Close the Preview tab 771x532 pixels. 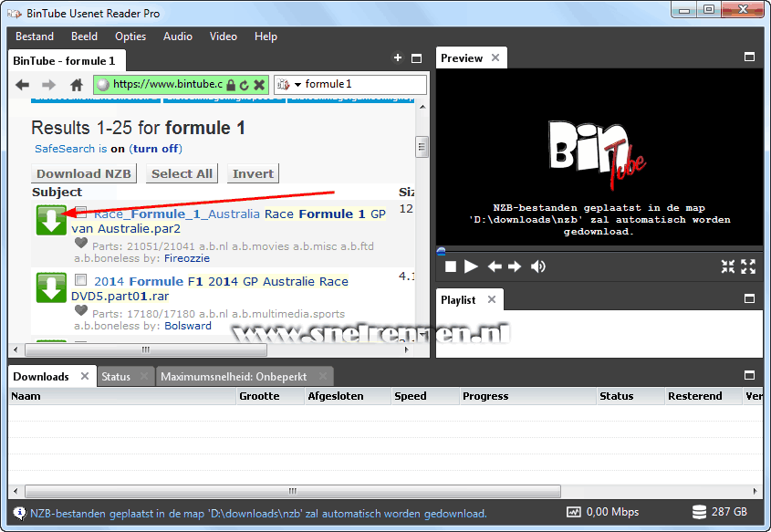click(x=495, y=57)
